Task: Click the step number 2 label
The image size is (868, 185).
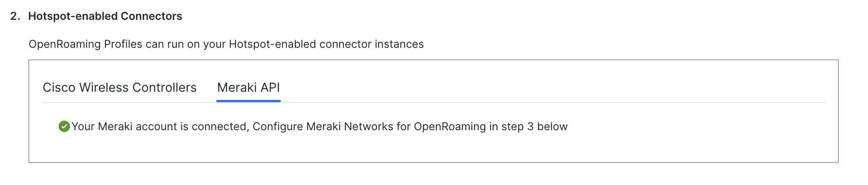Action: click(x=15, y=16)
